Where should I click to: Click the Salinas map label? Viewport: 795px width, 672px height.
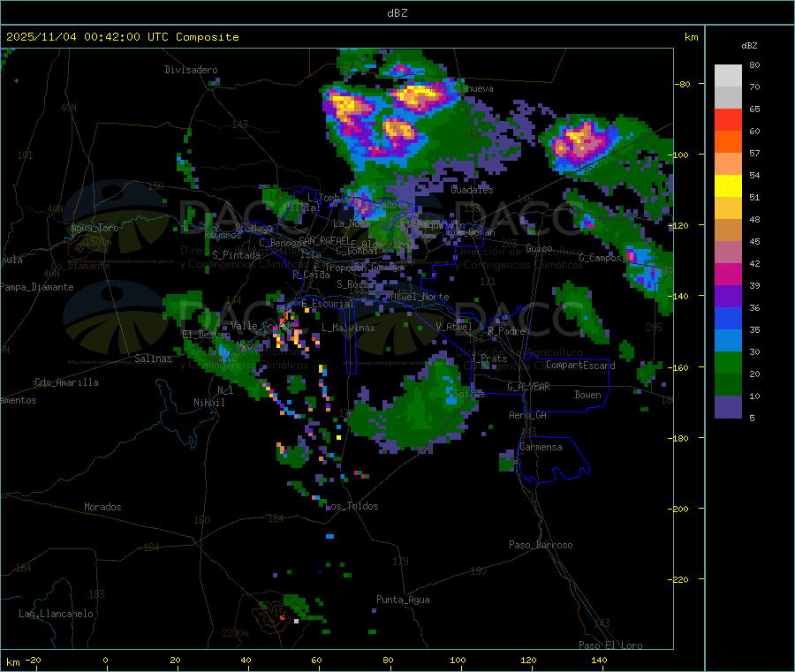coord(153,359)
